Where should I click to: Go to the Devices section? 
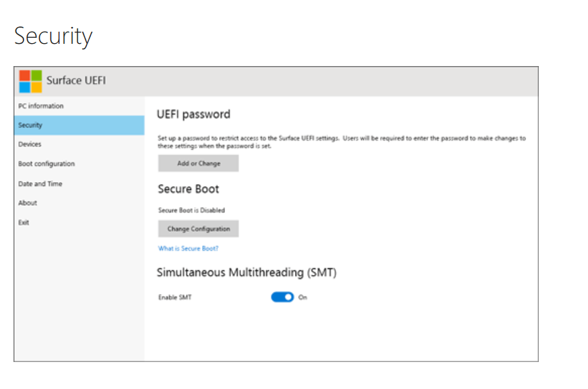tap(79, 144)
